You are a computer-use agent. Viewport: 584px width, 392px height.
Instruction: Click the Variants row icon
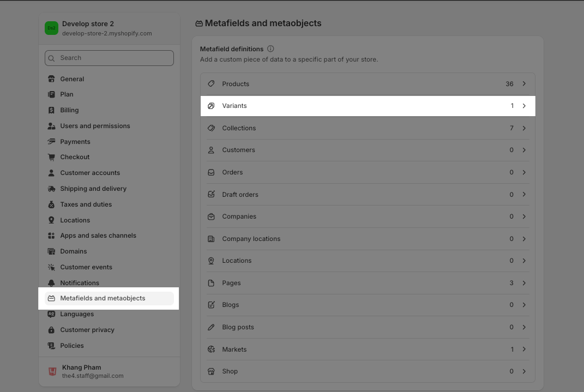211,106
